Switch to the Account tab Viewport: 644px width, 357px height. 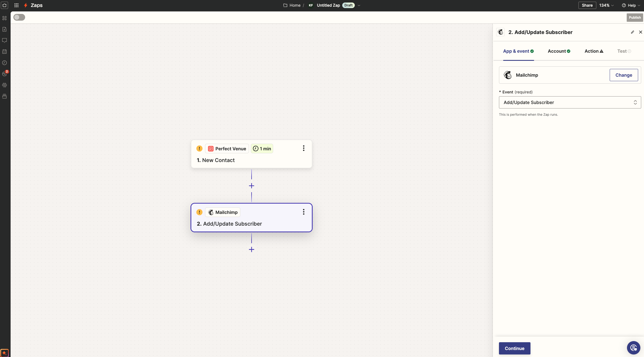[559, 51]
